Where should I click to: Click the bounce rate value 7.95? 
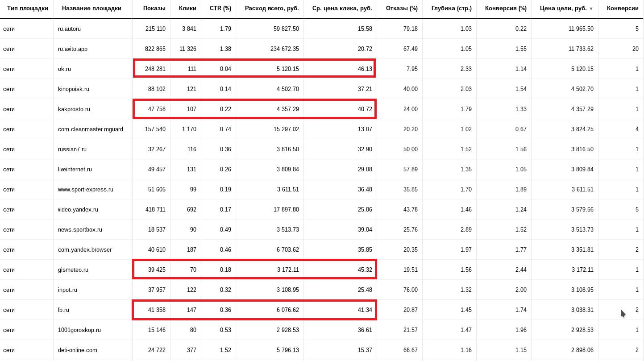[412, 69]
